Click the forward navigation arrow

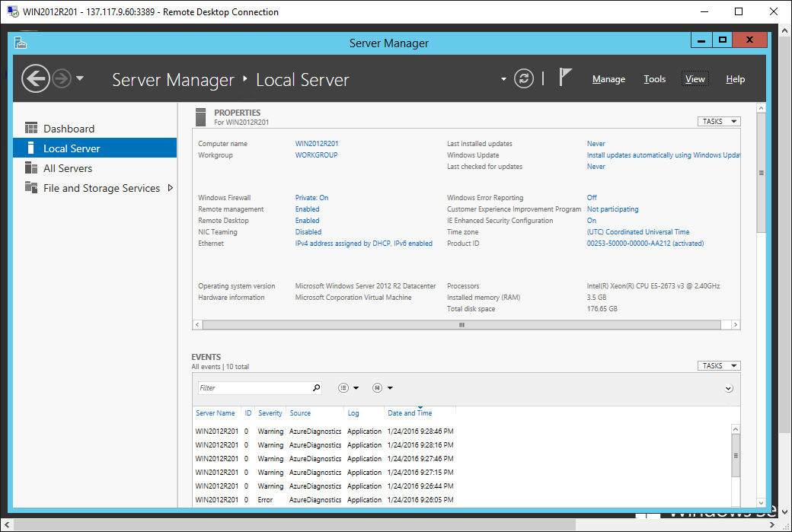coord(62,78)
